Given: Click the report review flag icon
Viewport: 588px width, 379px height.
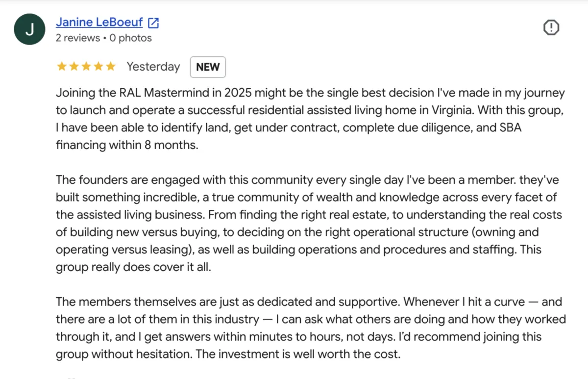Looking at the screenshot, I should coord(551,28).
